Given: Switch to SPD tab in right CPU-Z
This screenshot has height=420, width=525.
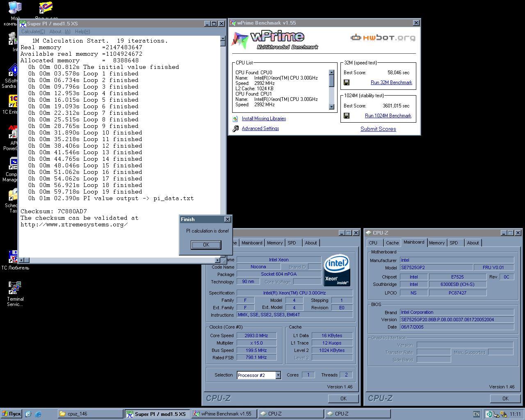Looking at the screenshot, I should click(454, 243).
